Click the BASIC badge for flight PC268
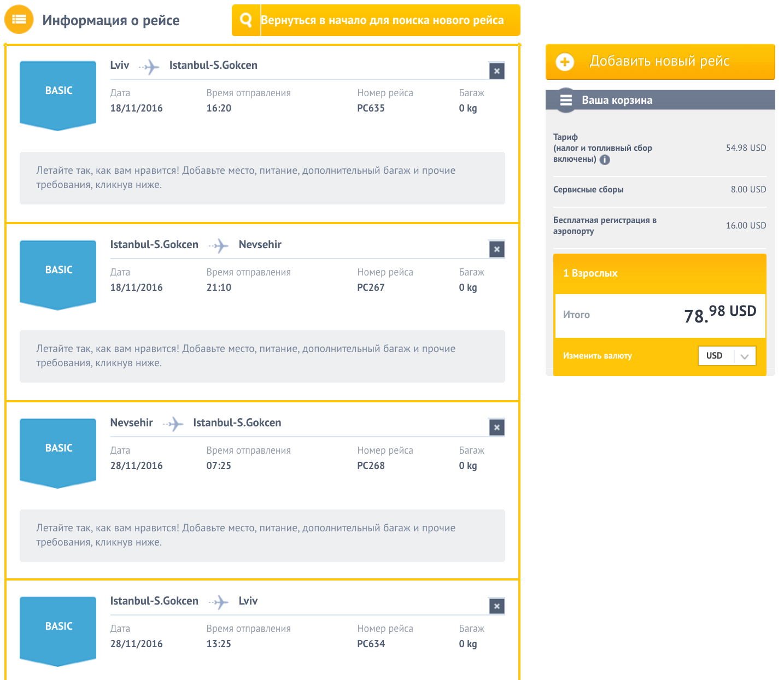The height and width of the screenshot is (680, 784). [x=58, y=449]
